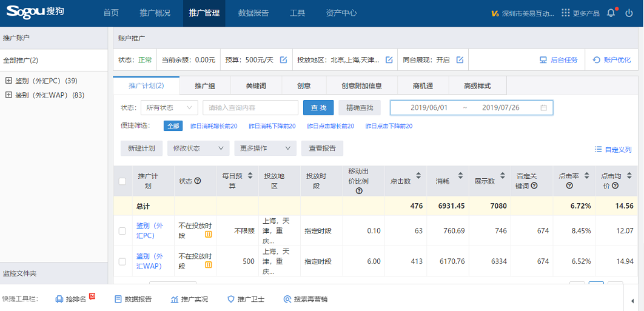Filter by 昨日消耗增长前20

tap(214, 126)
